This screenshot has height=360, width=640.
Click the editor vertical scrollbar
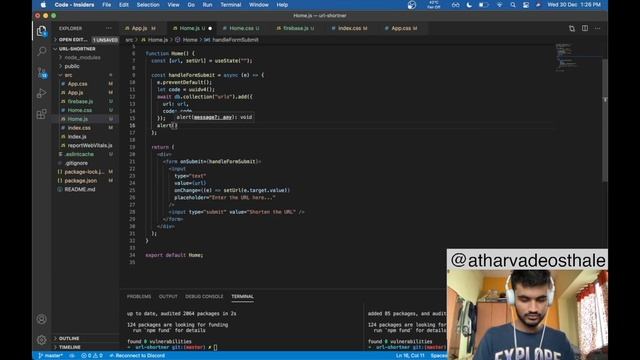pos(605,120)
